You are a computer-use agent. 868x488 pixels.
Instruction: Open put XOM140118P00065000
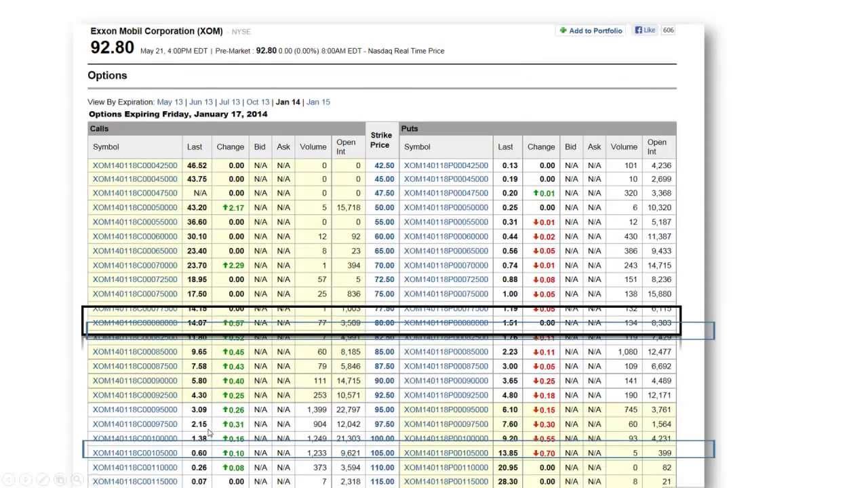pyautogui.click(x=446, y=251)
